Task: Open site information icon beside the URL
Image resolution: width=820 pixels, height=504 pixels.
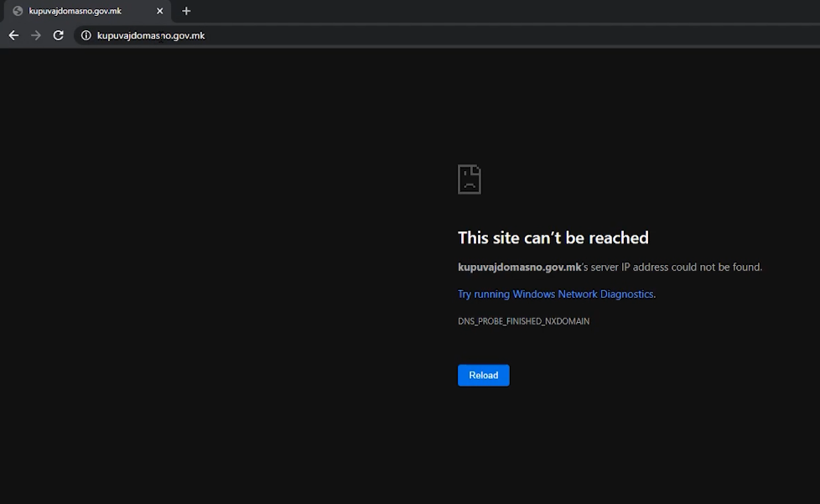Action: click(x=86, y=35)
